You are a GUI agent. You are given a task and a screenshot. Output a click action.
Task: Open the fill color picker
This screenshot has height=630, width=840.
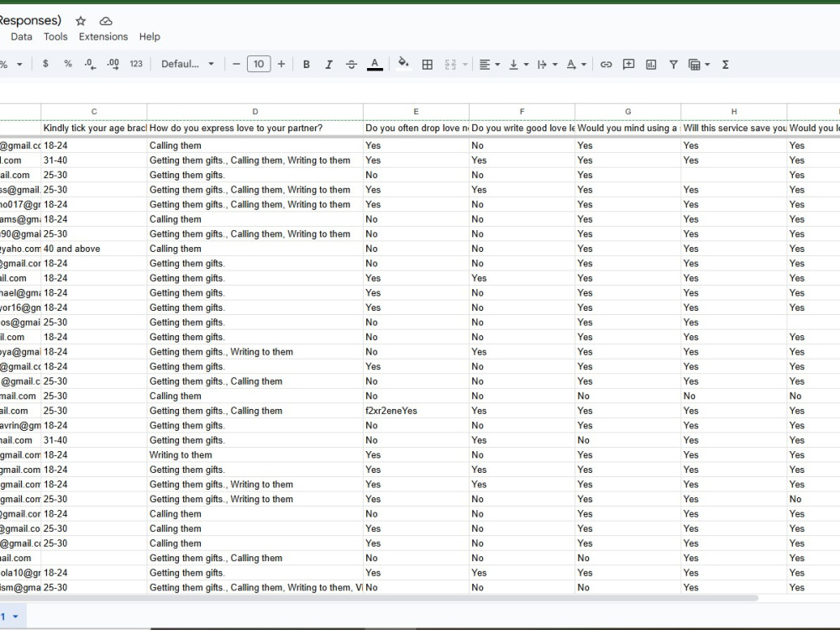point(403,64)
